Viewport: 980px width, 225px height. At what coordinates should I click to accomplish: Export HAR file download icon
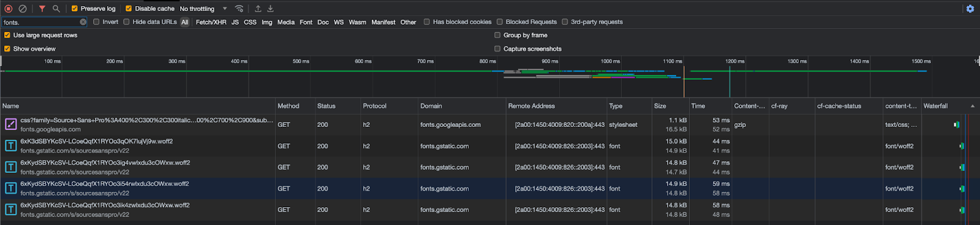click(270, 9)
